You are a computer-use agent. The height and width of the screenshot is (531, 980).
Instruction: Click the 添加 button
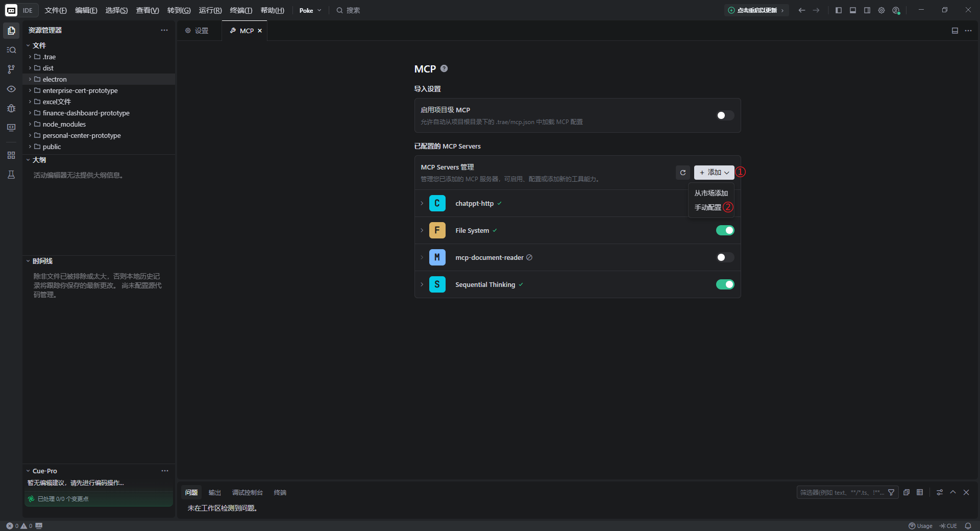click(714, 173)
